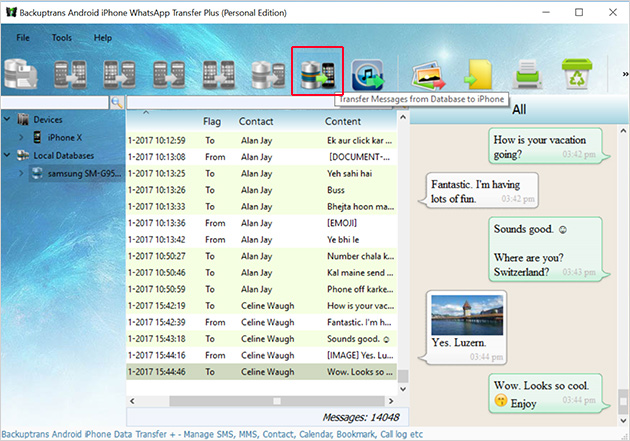Open the Tools menu
This screenshot has width=630, height=441.
(61, 38)
